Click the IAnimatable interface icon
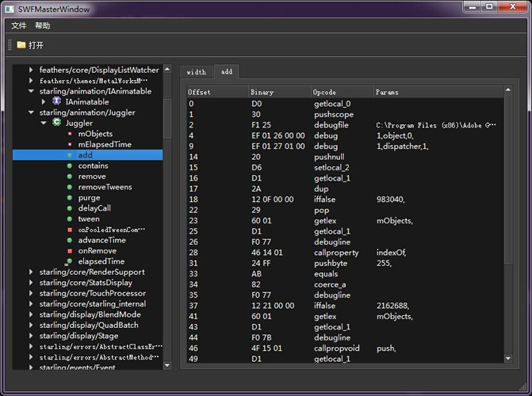Image resolution: width=532 pixels, height=396 pixels. (x=57, y=102)
